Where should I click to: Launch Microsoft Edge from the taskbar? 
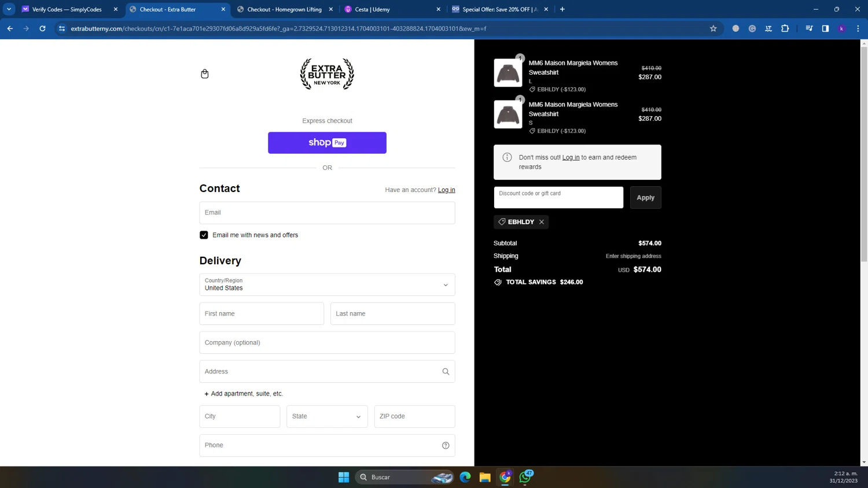click(x=465, y=477)
